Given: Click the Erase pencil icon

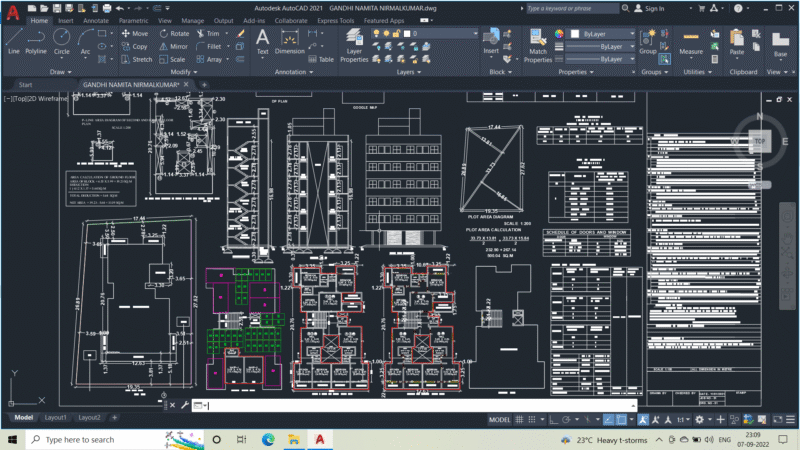Looking at the screenshot, I should pos(240,34).
